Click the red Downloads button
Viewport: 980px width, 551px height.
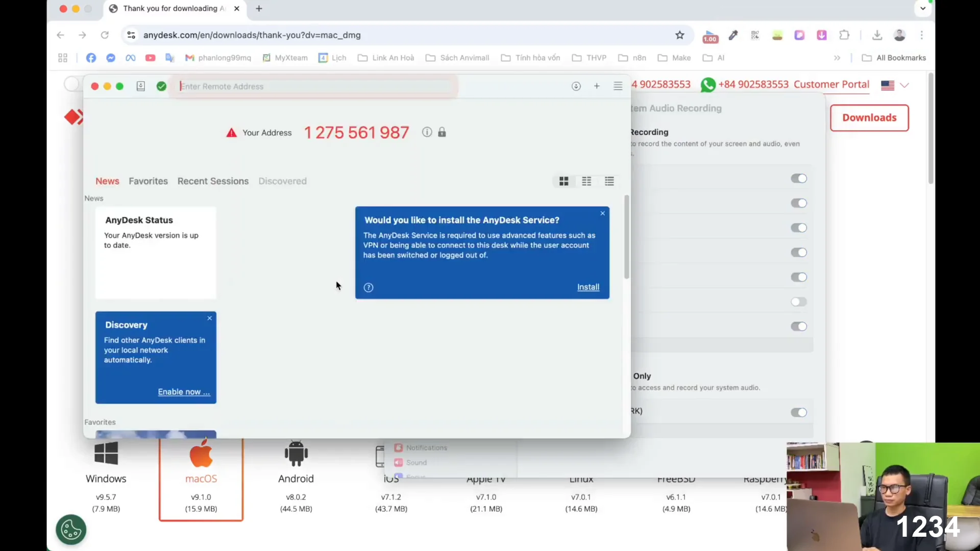(x=869, y=118)
